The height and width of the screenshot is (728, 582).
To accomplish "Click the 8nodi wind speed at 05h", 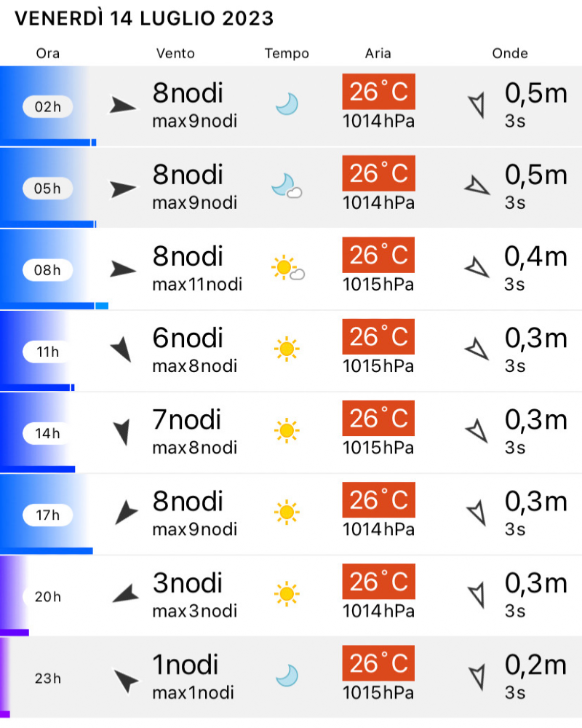I will pos(188,175).
